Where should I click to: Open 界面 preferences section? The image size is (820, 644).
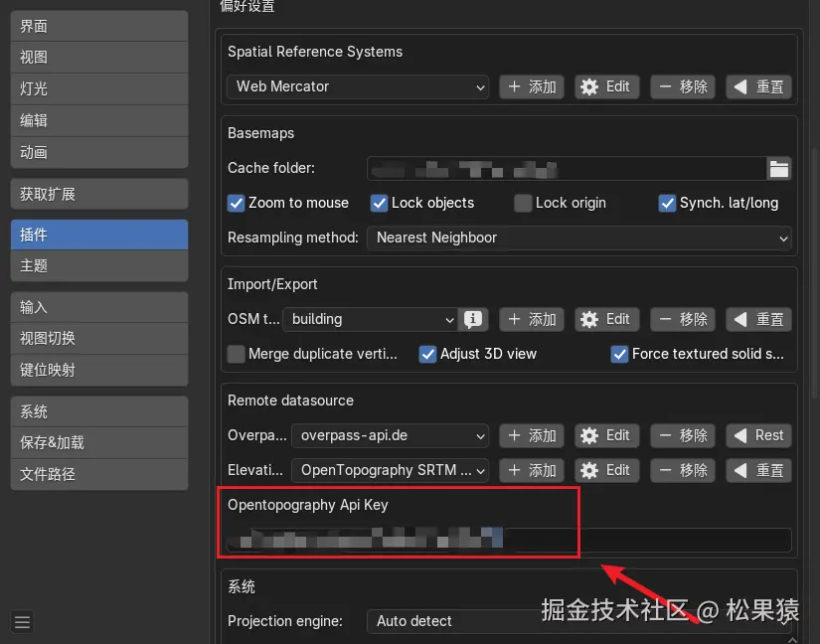pyautogui.click(x=99, y=26)
